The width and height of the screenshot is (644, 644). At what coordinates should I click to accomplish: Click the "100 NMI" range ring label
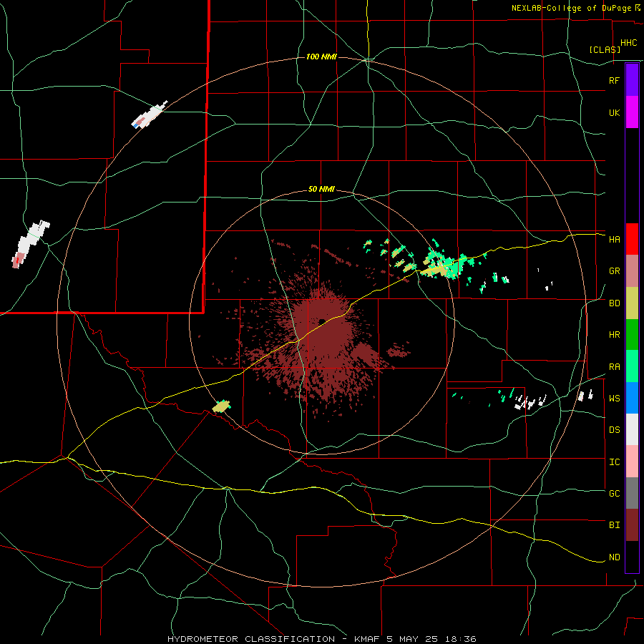coord(321,57)
